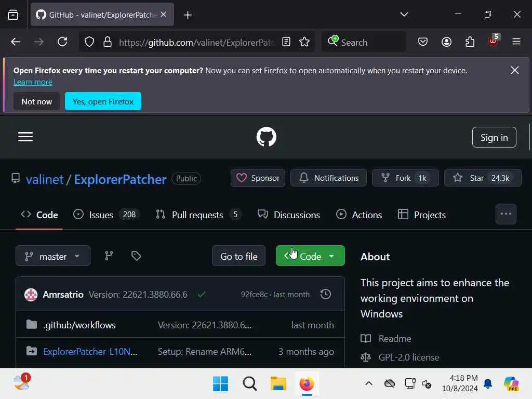Open the master branch dropdown

click(53, 256)
